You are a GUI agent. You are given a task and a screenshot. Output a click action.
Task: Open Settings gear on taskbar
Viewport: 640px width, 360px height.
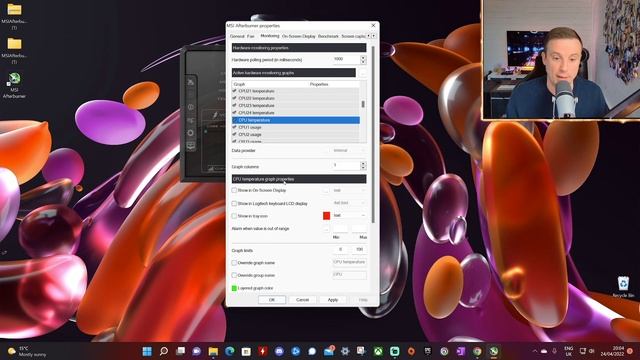tap(345, 351)
